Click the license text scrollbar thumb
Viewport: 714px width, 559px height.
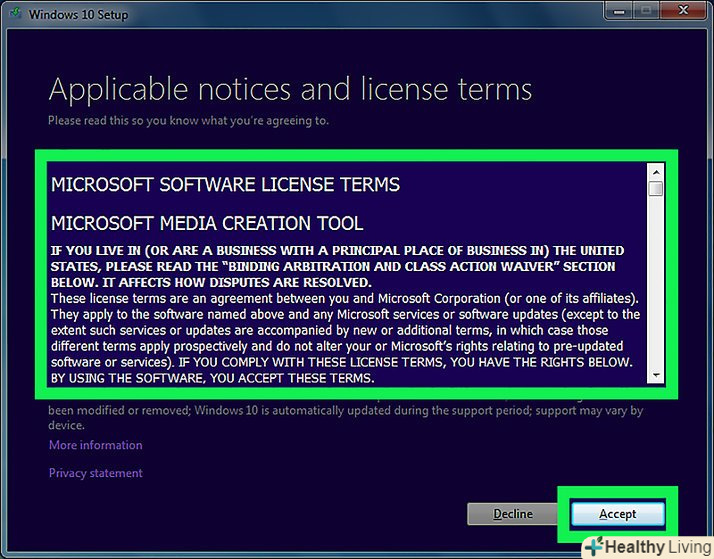click(x=656, y=188)
